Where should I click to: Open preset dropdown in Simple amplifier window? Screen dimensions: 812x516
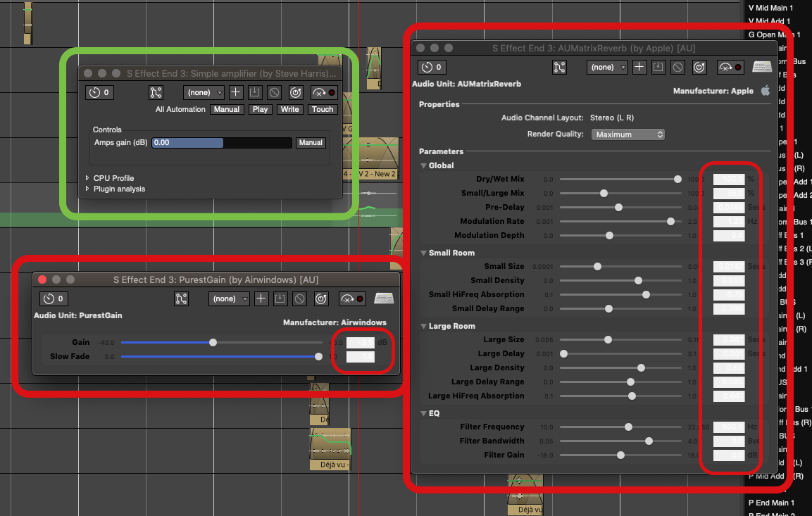(x=204, y=93)
